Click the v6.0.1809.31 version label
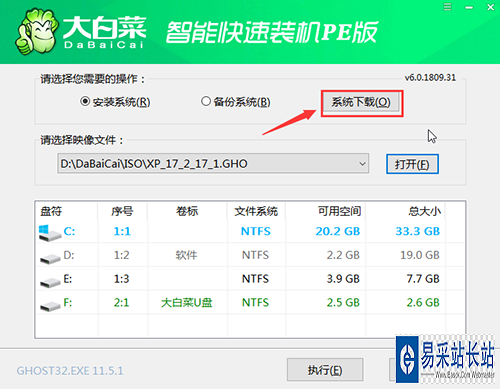This screenshot has height=389, width=500. click(430, 78)
